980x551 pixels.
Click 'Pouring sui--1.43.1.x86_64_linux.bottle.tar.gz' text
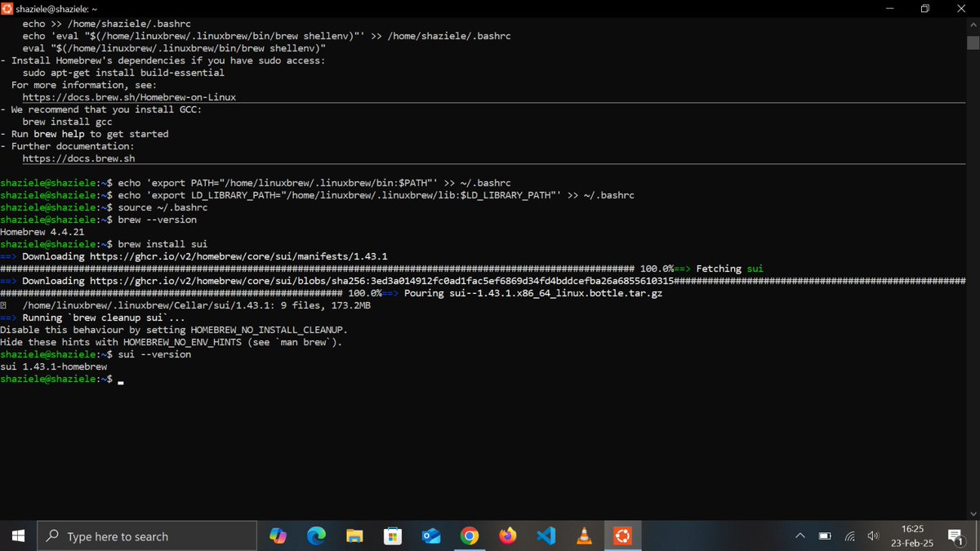(x=532, y=293)
